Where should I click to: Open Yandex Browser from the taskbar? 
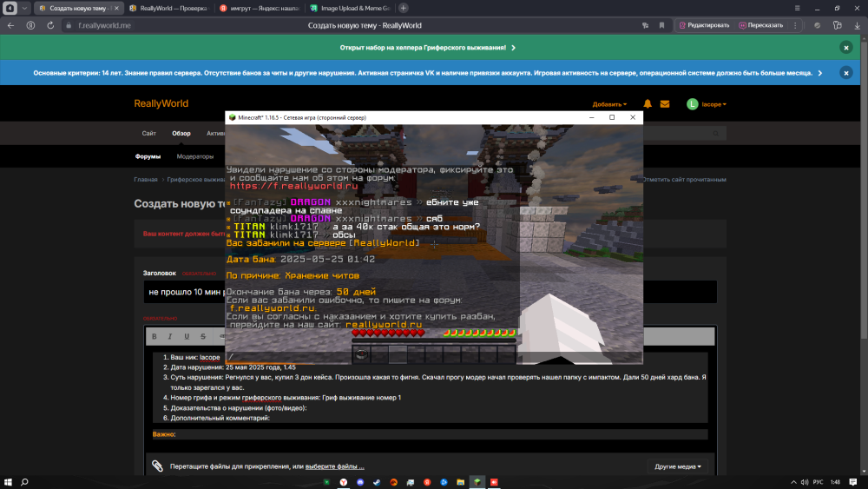[344, 482]
